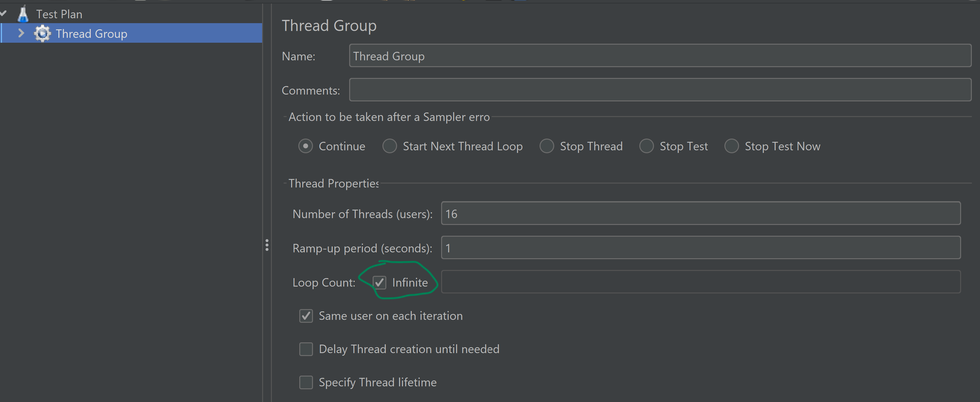Viewport: 980px width, 402px height.
Task: Select the Test Plan tree item
Action: click(59, 14)
